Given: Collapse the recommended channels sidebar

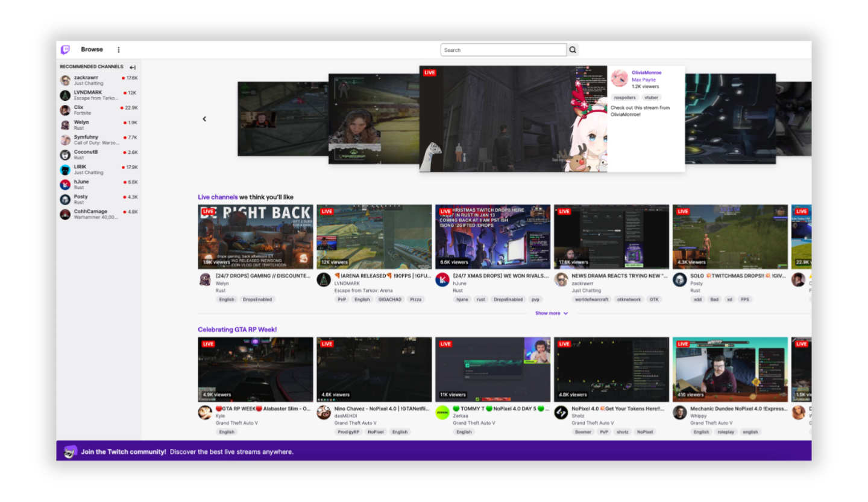Looking at the screenshot, I should [x=133, y=67].
